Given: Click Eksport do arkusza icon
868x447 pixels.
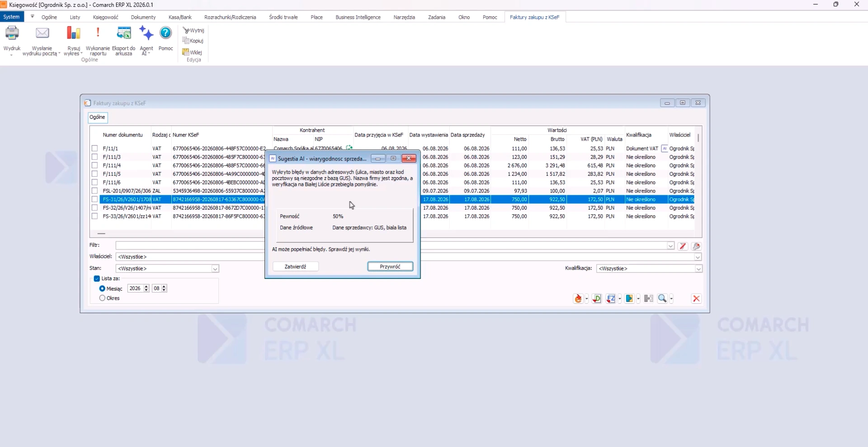Looking at the screenshot, I should pos(123,33).
